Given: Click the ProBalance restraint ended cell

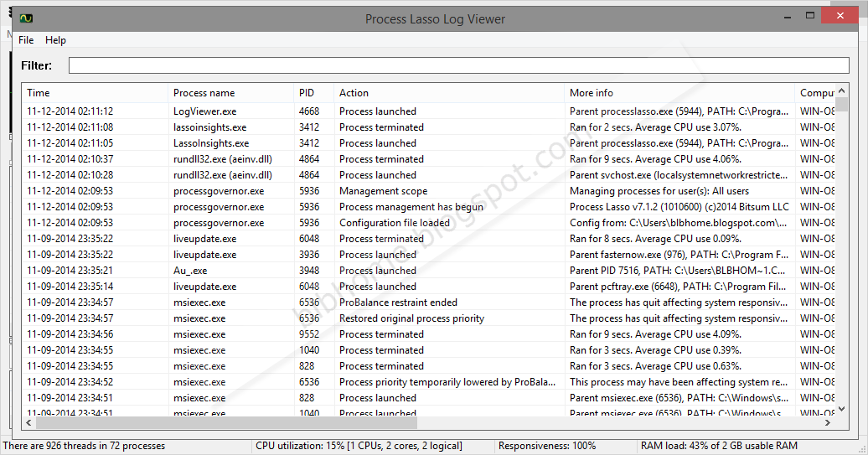Looking at the screenshot, I should pyautogui.click(x=398, y=302).
